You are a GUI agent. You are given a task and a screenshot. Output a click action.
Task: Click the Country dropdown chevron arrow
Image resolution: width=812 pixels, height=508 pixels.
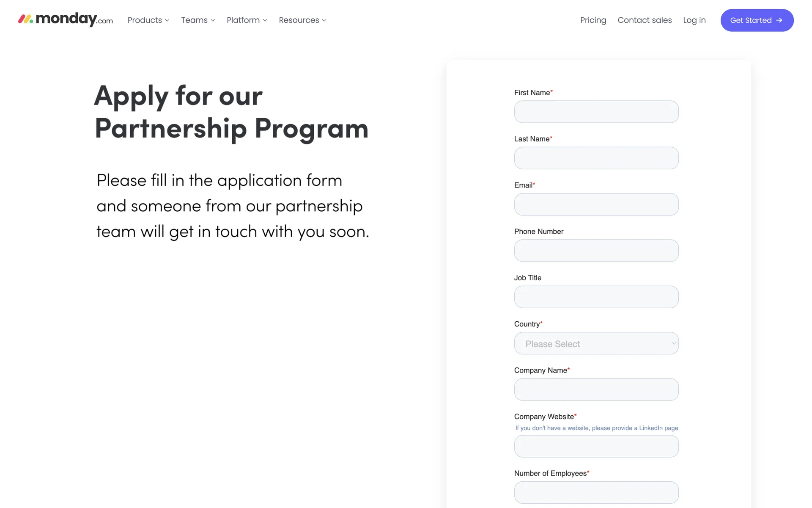point(674,343)
